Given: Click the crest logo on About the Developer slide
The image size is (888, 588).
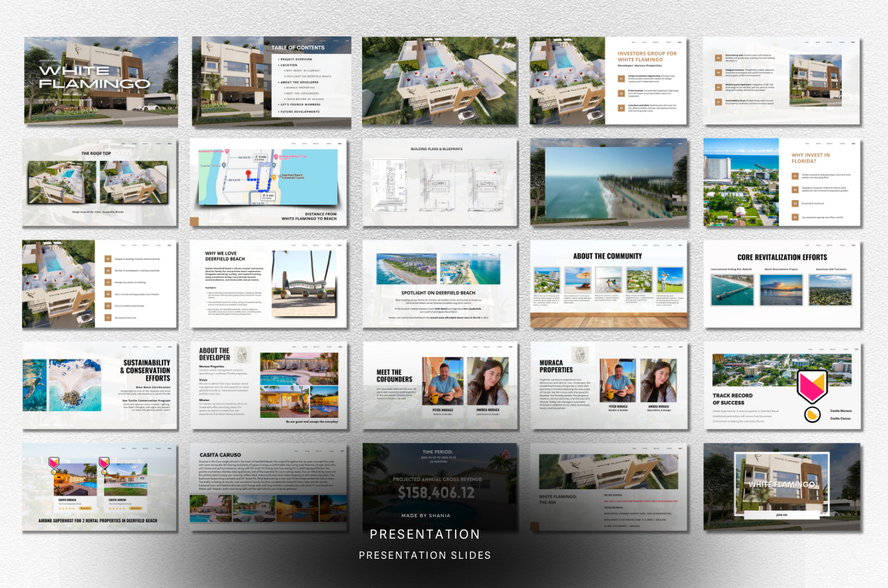Looking at the screenshot, I should (x=242, y=354).
